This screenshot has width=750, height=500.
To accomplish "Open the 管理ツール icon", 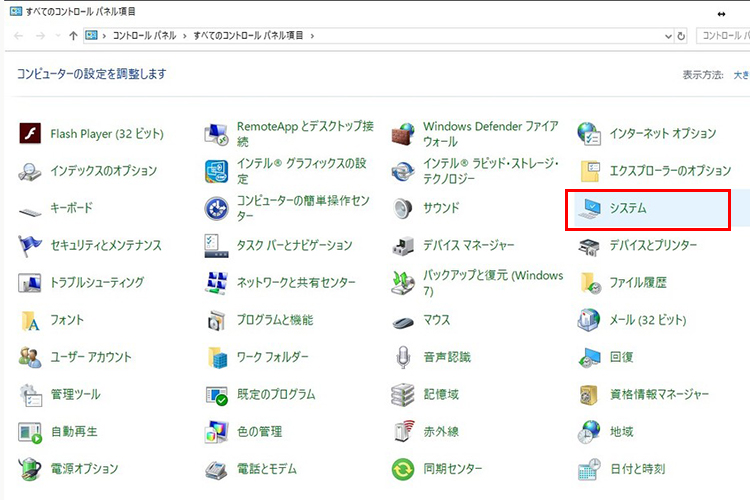I will (31, 395).
